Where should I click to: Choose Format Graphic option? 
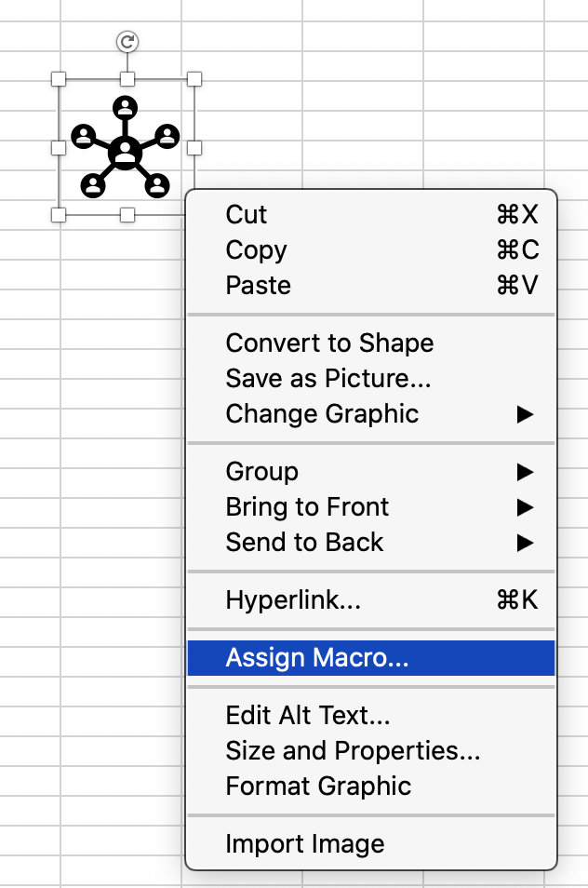point(371,786)
